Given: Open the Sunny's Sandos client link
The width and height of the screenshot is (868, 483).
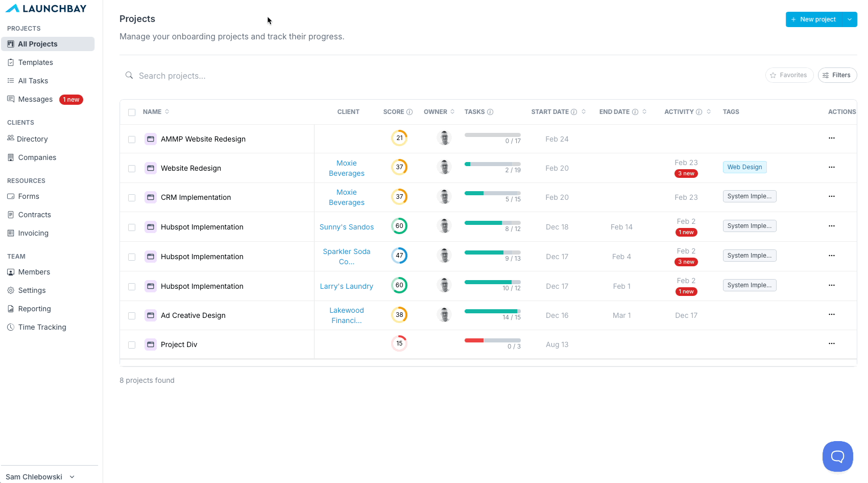Looking at the screenshot, I should [x=347, y=227].
